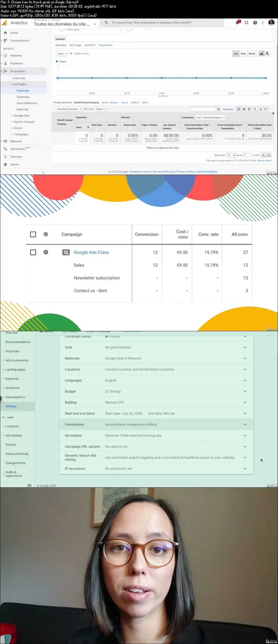Image resolution: width=278 pixels, height=644 pixels.
Task: Click Refresh Report link
Action: click(x=265, y=161)
